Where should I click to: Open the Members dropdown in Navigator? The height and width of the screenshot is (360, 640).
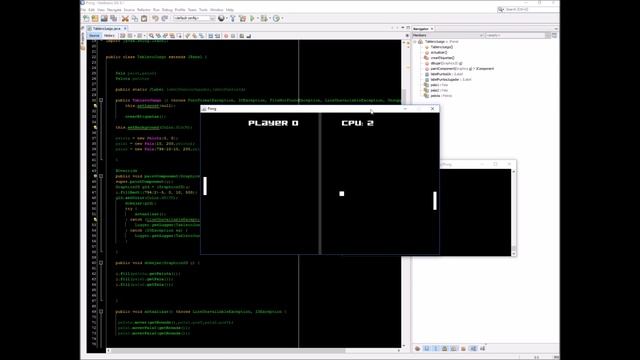[448, 36]
